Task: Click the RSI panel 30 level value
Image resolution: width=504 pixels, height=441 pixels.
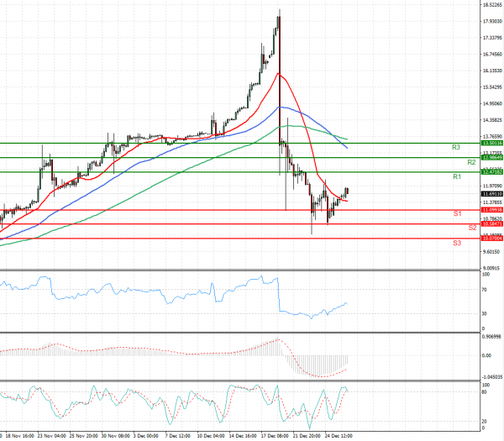Action: pos(485,313)
